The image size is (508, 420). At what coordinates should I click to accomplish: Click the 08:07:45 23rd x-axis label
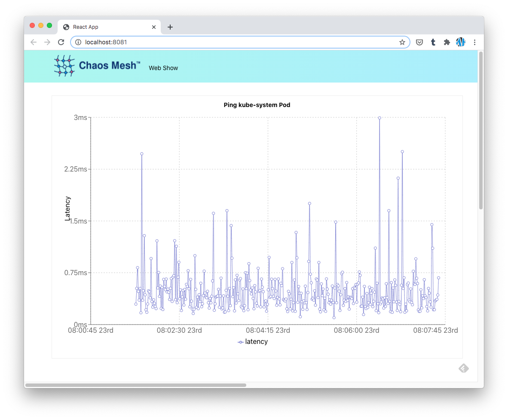pyautogui.click(x=435, y=331)
